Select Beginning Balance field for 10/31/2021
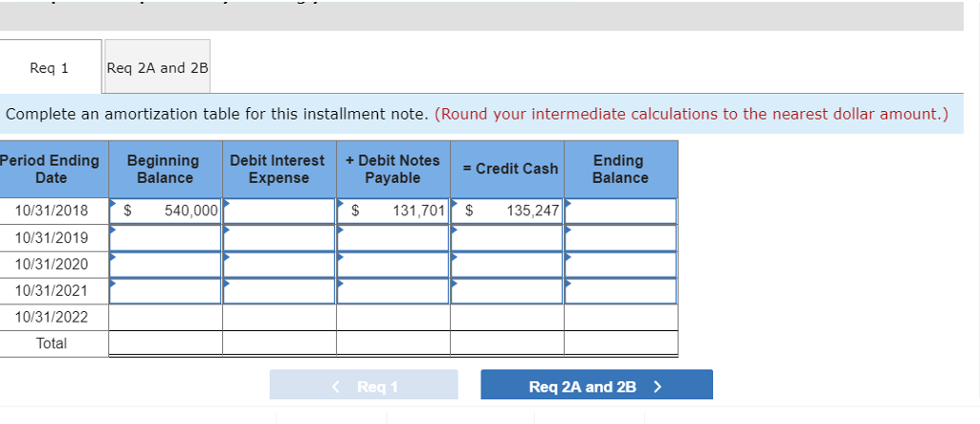This screenshot has height=424, width=980. 165,291
